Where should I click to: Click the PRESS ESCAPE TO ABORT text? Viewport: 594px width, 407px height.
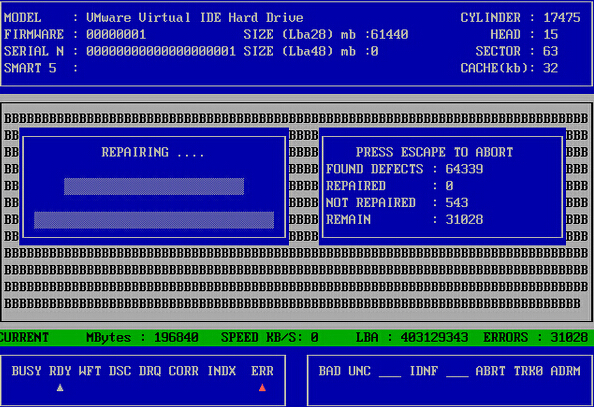point(434,152)
